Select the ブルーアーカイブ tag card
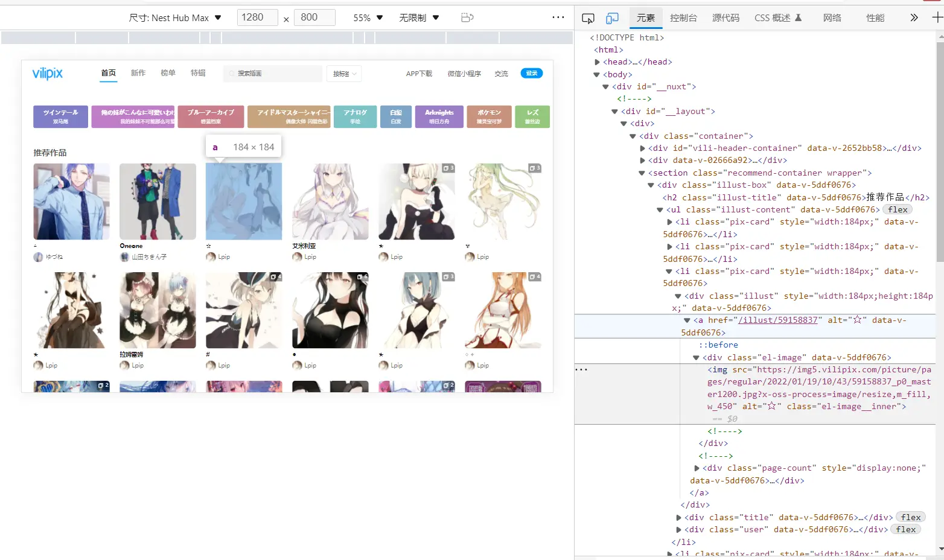Image resolution: width=944 pixels, height=560 pixels. [x=211, y=116]
